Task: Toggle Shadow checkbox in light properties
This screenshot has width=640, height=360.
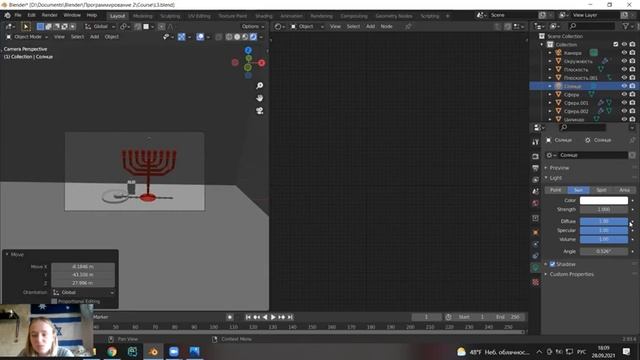Action: click(x=552, y=264)
